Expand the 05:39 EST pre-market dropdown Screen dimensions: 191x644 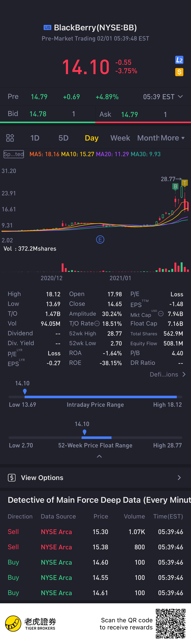(x=180, y=97)
